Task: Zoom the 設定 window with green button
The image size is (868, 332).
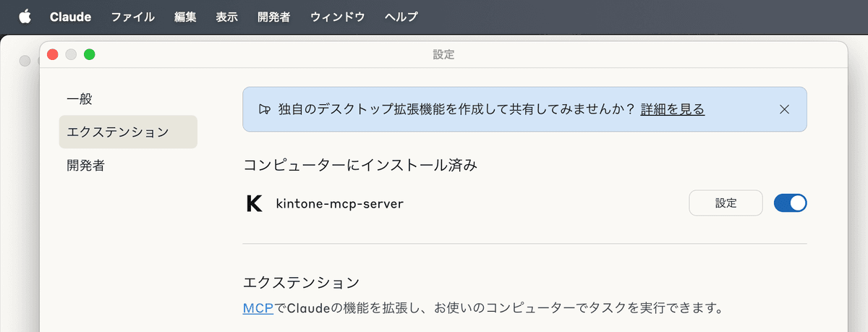Action: coord(90,54)
